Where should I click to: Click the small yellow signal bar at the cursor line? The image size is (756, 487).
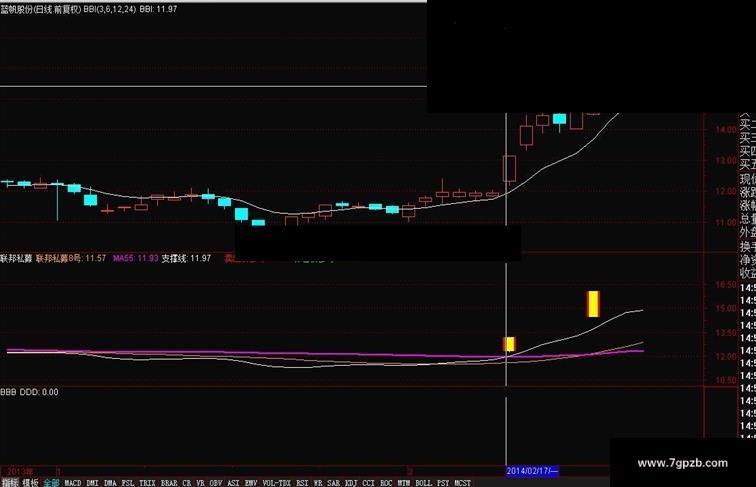(x=510, y=344)
